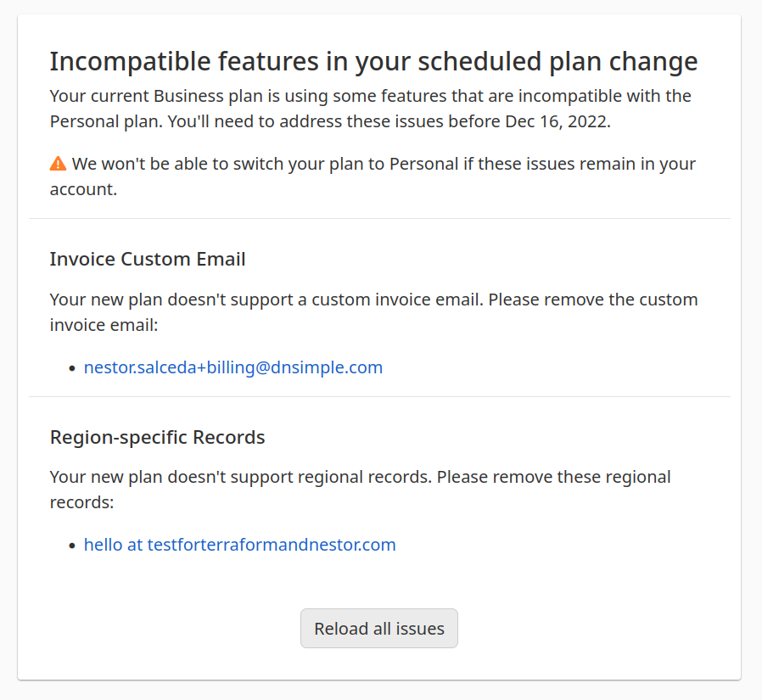Select the Invoice Custom Email heading
The height and width of the screenshot is (700, 762).
tap(148, 259)
